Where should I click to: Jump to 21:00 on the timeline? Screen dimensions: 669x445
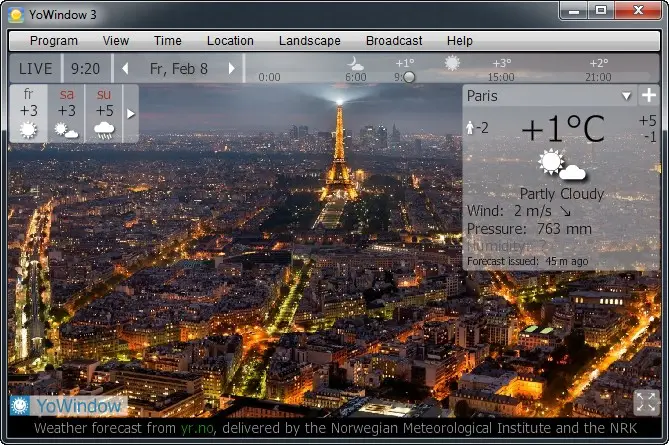click(598, 77)
